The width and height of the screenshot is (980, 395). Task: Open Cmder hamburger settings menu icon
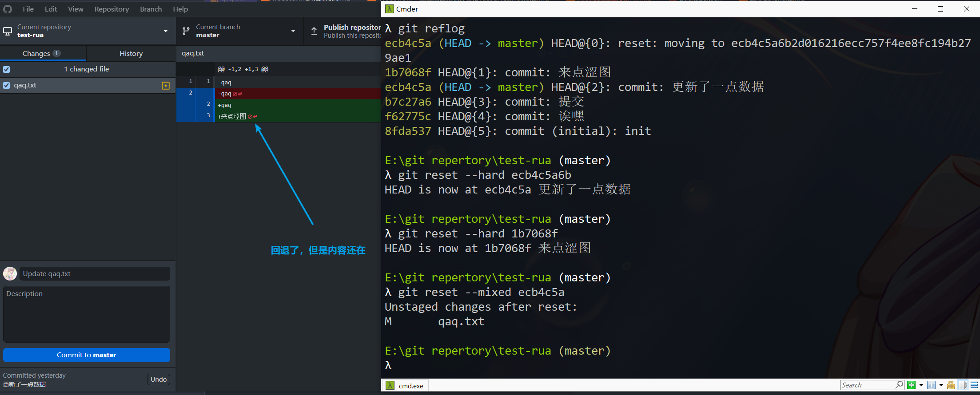[x=974, y=385]
